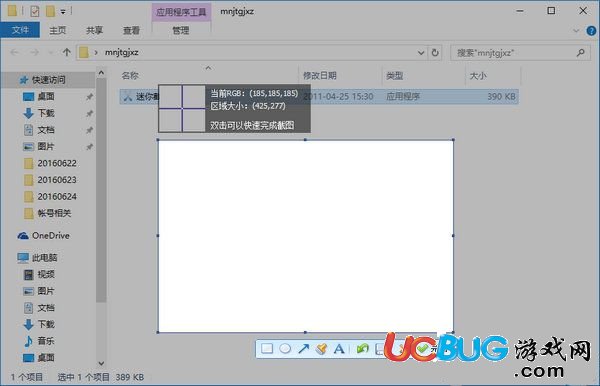Sort by 名称 column header
Viewport: 600px width, 386px height.
tap(130, 76)
